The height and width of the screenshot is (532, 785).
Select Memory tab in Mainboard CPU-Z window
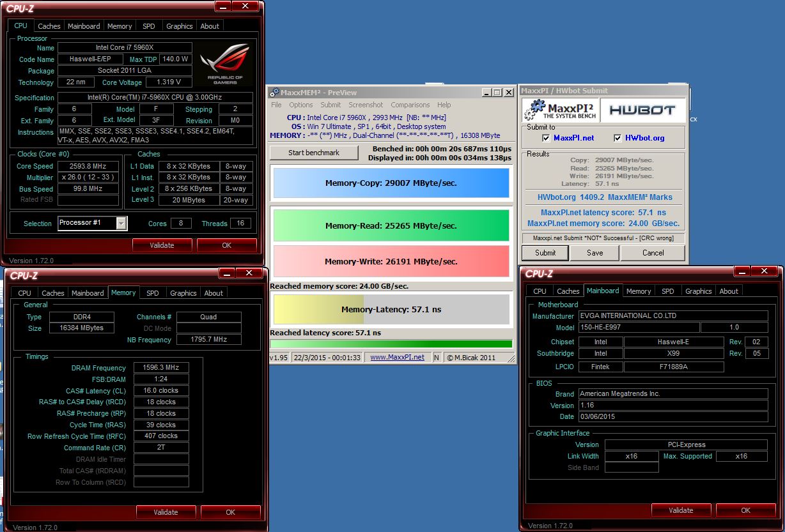pos(638,291)
